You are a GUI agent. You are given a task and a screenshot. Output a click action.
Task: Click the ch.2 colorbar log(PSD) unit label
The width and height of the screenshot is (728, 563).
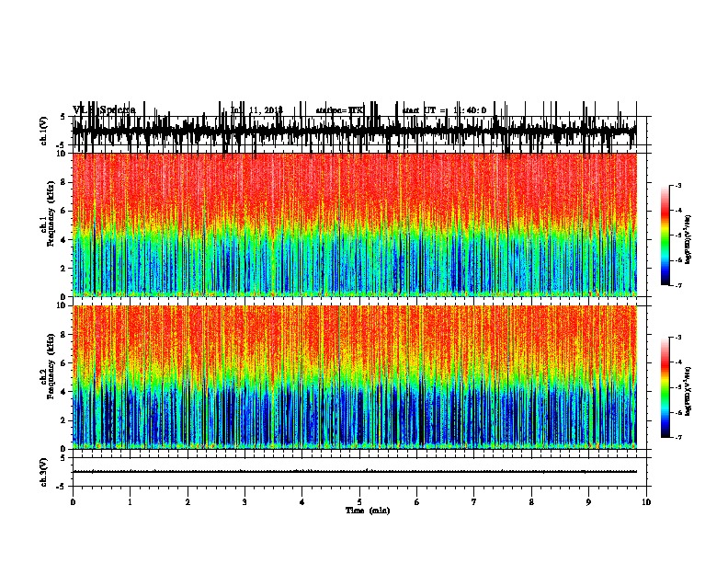coord(688,391)
